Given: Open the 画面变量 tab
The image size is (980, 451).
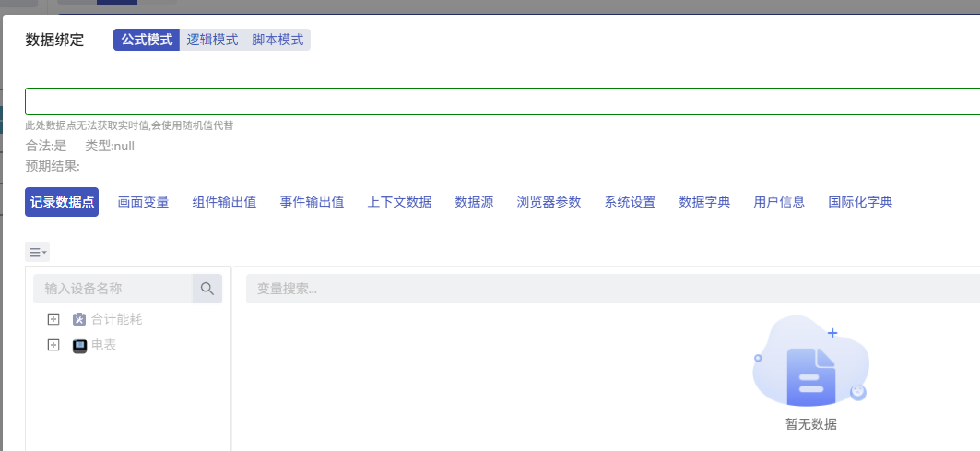Looking at the screenshot, I should [143, 202].
